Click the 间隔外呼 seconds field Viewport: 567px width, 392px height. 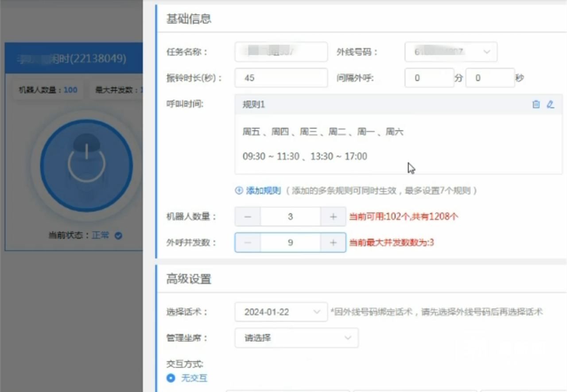(x=490, y=78)
